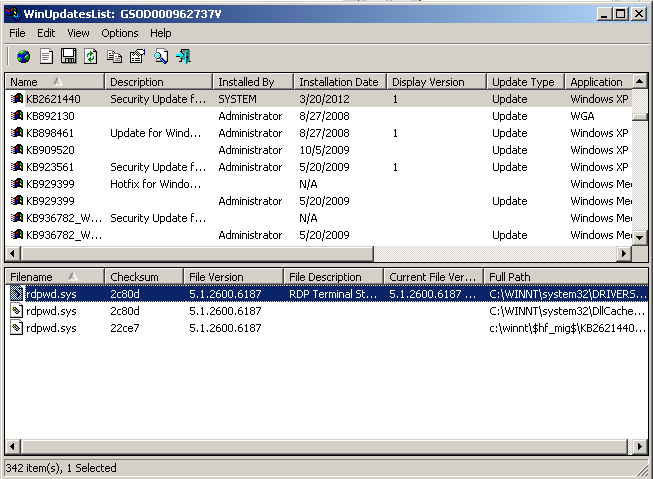Sort updates by Name column header
This screenshot has width=653, height=479.
pos(54,82)
